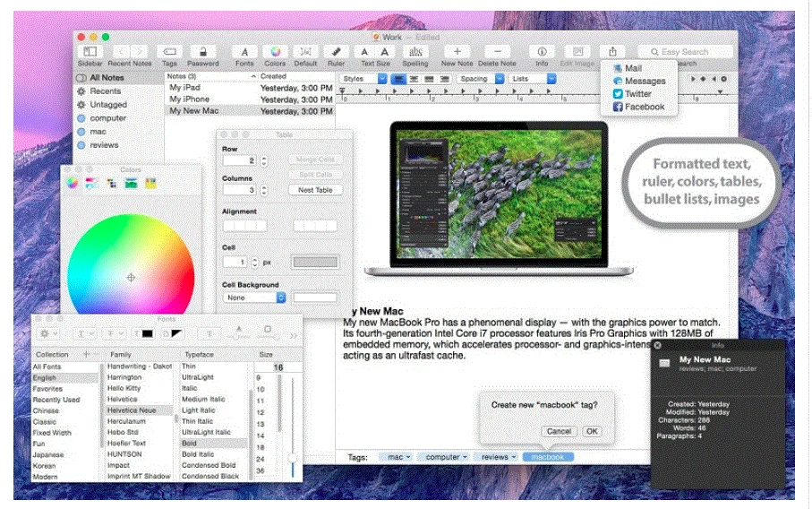Open the note Info icon
812x509 pixels.
pyautogui.click(x=542, y=51)
